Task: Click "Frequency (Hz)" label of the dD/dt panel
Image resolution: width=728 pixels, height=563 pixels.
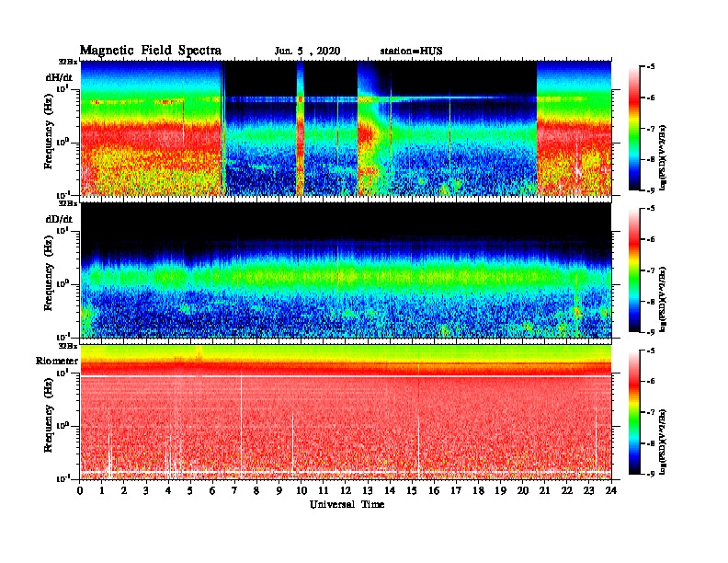Action: [49, 273]
